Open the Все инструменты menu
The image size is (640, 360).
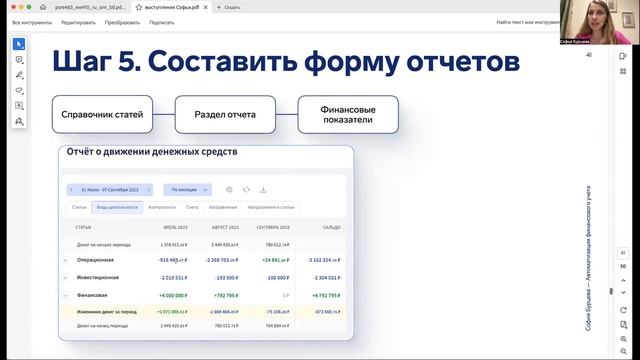point(32,22)
